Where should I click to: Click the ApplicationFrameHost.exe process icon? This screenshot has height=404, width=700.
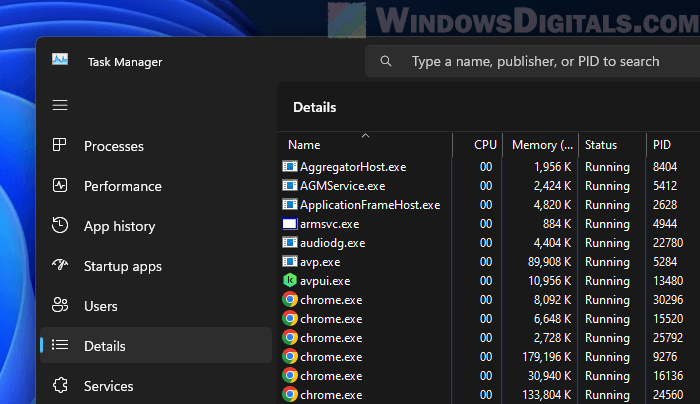point(290,204)
